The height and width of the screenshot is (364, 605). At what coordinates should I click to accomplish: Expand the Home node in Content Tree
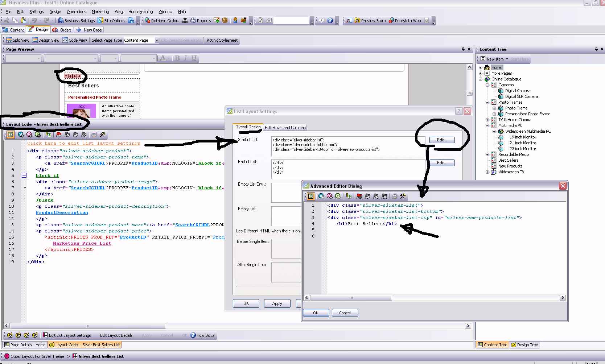481,67
